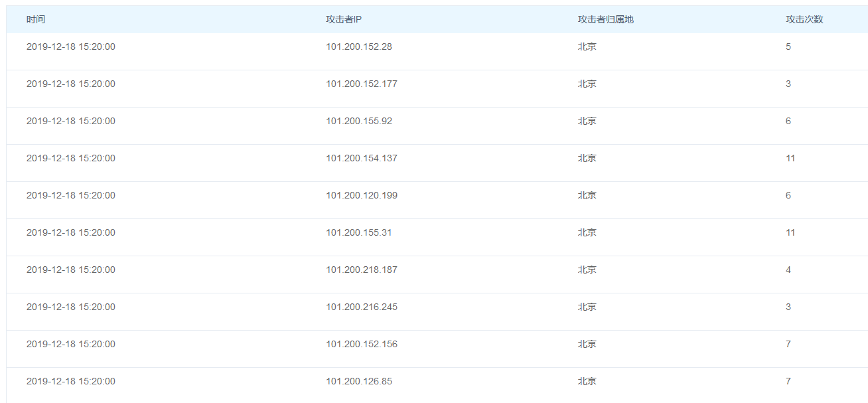Select attacker IP 101.200.155.92

coord(358,121)
